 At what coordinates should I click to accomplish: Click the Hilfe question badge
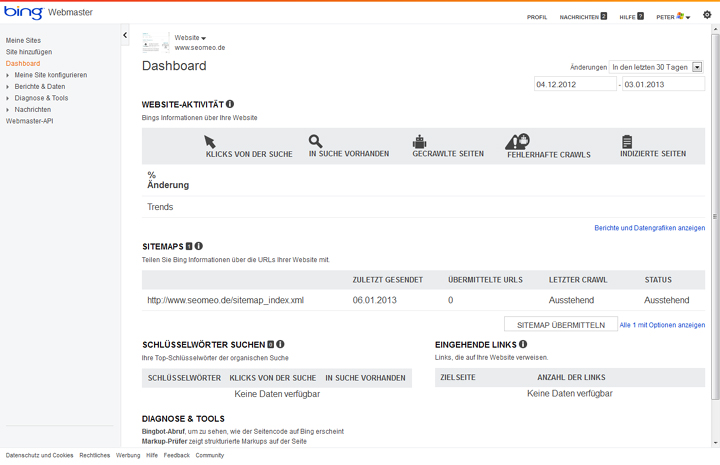pos(641,16)
